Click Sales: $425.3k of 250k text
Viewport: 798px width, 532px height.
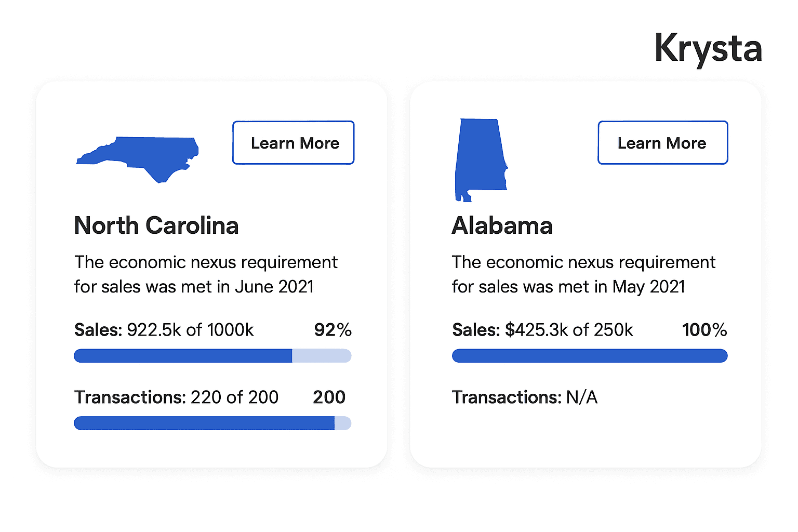(x=542, y=330)
